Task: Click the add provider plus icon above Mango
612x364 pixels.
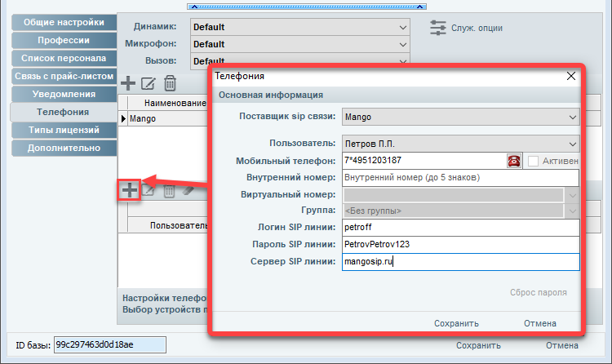Action: click(x=128, y=82)
